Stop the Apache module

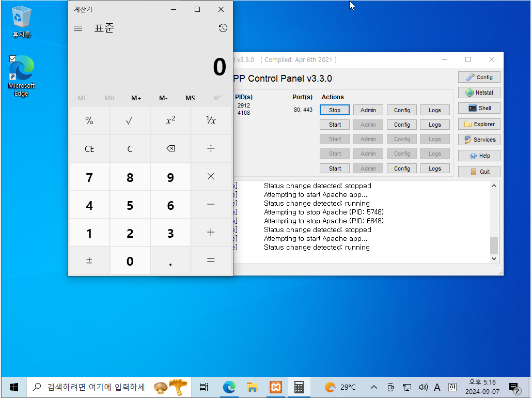[335, 110]
